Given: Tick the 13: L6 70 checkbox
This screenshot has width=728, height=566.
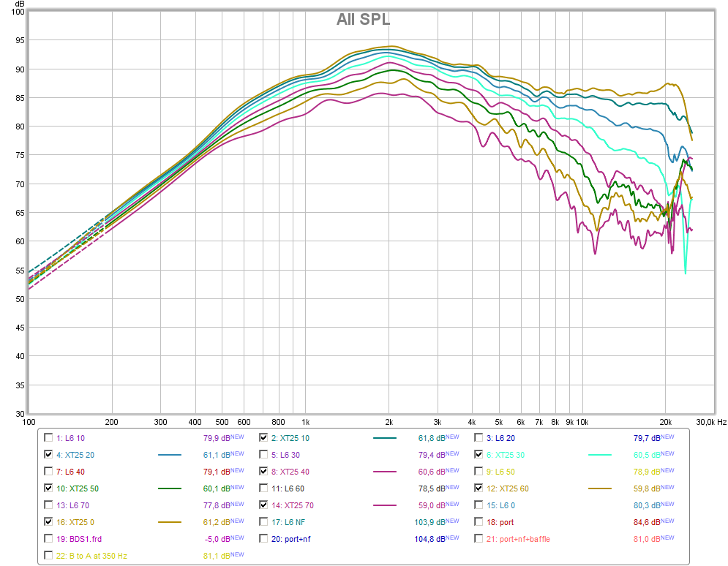Looking at the screenshot, I should pyautogui.click(x=48, y=505).
